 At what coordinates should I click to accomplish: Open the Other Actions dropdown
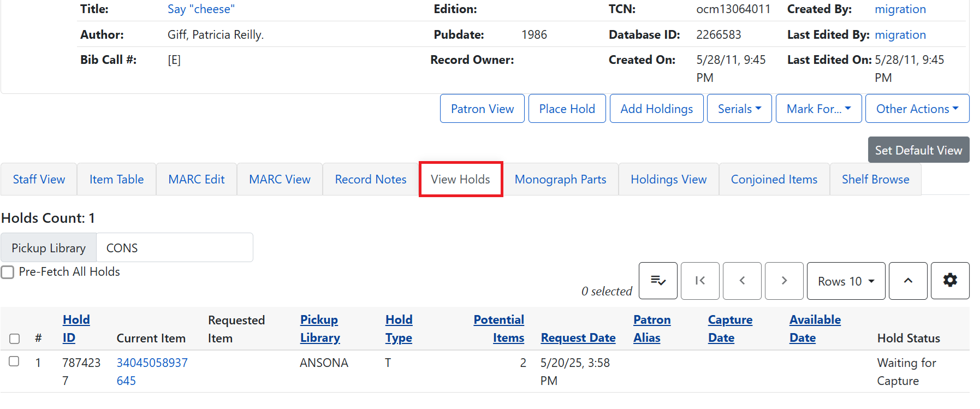click(x=917, y=109)
